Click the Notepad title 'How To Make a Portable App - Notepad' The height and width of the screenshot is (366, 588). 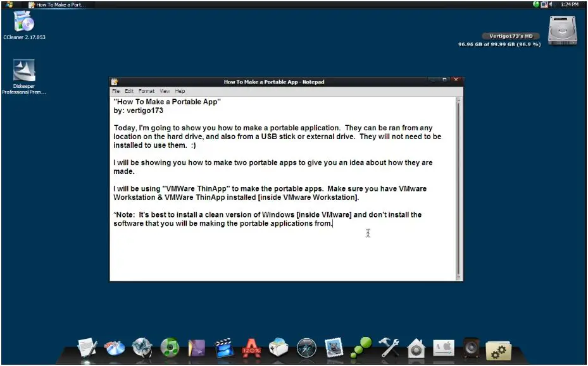point(274,82)
